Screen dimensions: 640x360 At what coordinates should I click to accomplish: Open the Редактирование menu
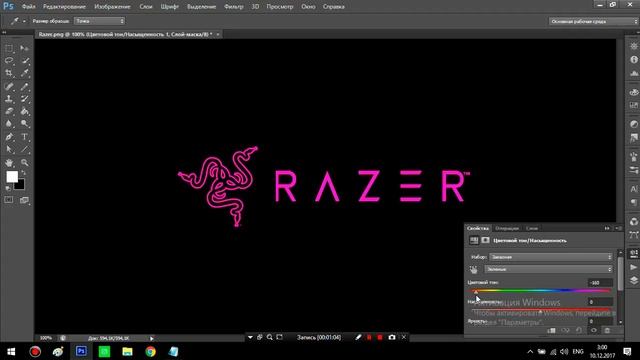pyautogui.click(x=64, y=7)
